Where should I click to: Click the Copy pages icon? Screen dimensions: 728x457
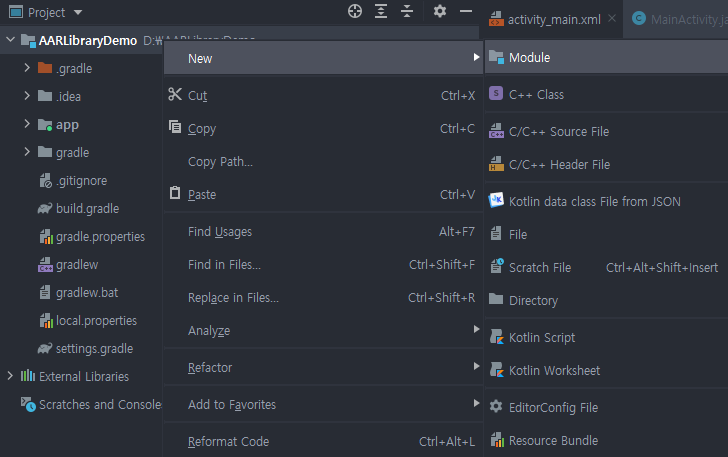pyautogui.click(x=175, y=126)
